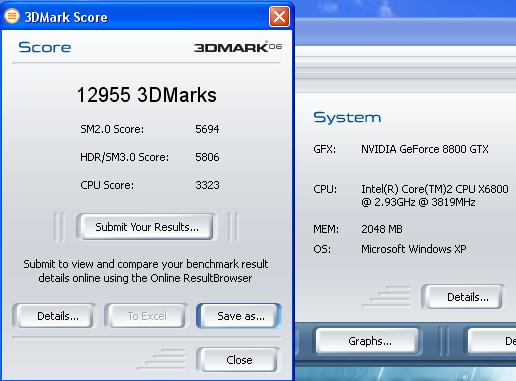
Task: Click the Microsoft Windows XP OS entry
Action: click(x=414, y=249)
